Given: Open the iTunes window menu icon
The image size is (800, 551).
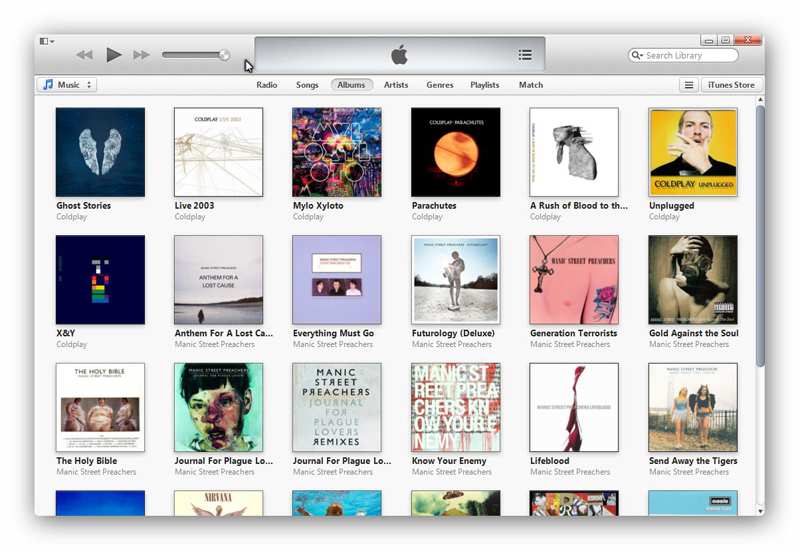Looking at the screenshot, I should (x=47, y=41).
